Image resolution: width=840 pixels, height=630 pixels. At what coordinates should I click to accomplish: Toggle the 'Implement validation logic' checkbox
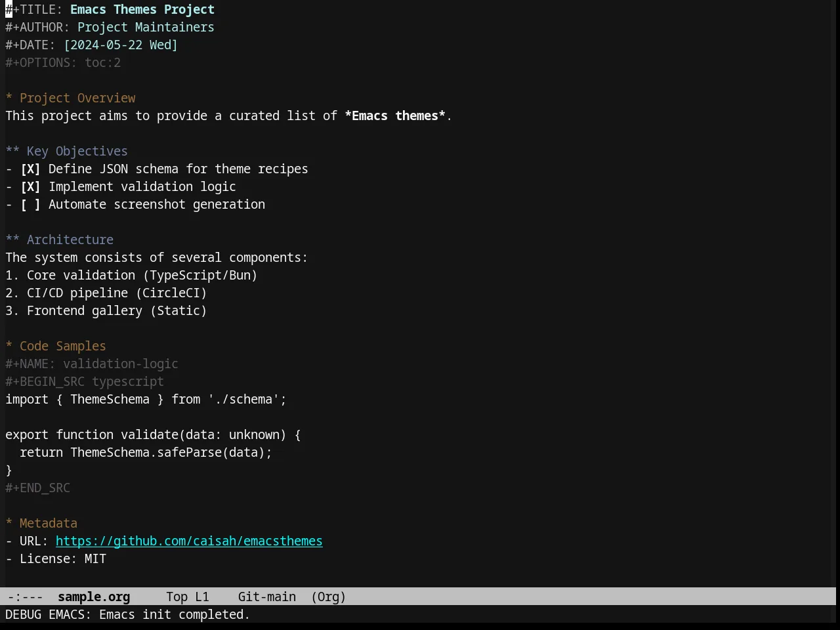point(30,187)
